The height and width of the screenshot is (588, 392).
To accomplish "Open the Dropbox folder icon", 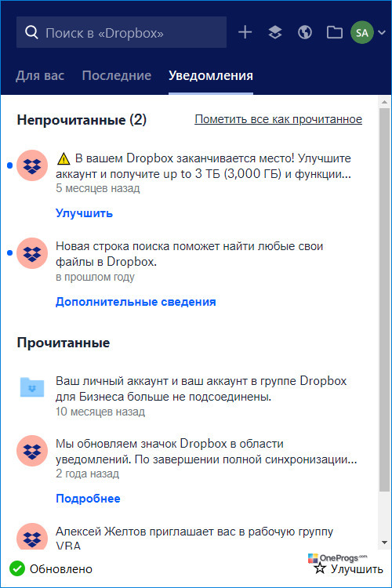I will click(x=334, y=33).
